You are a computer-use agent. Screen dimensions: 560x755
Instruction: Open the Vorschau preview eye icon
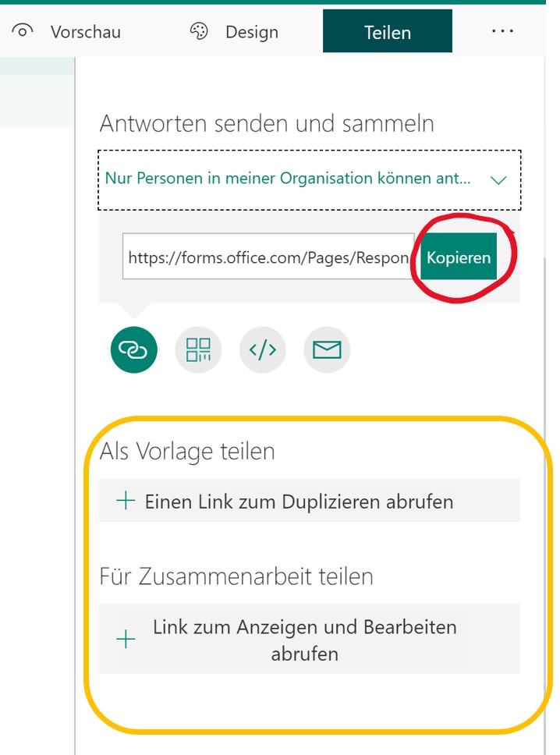[x=22, y=31]
